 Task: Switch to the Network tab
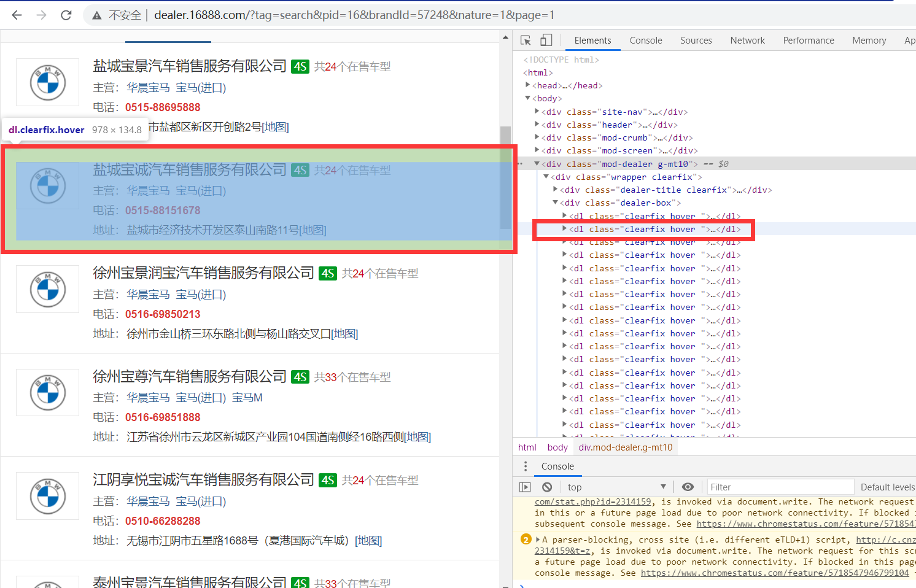click(x=747, y=40)
